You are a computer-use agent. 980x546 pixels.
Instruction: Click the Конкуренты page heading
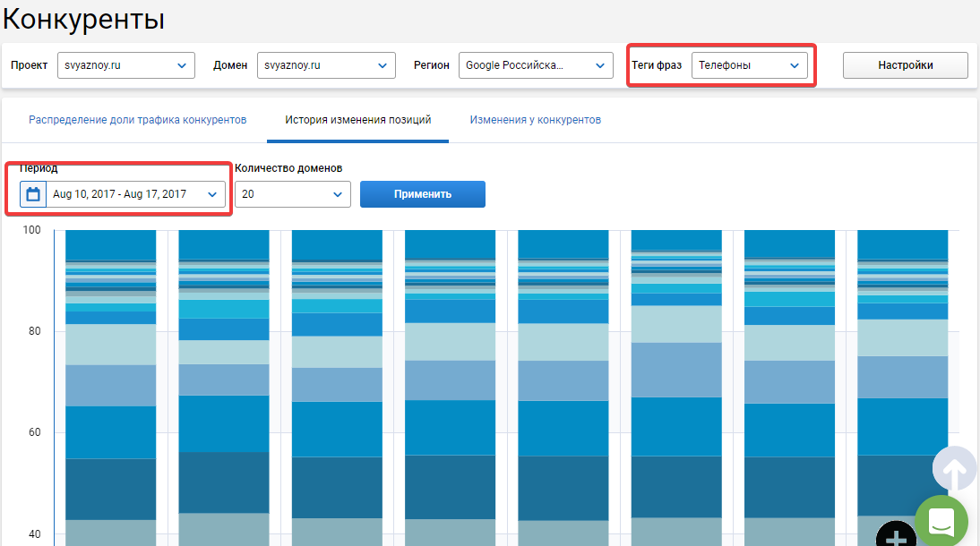coord(83,19)
